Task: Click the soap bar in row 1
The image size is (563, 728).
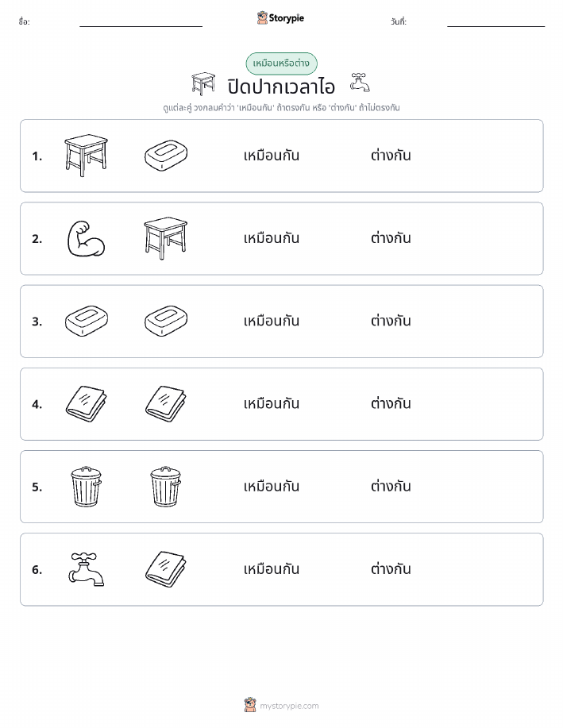Action: click(166, 156)
